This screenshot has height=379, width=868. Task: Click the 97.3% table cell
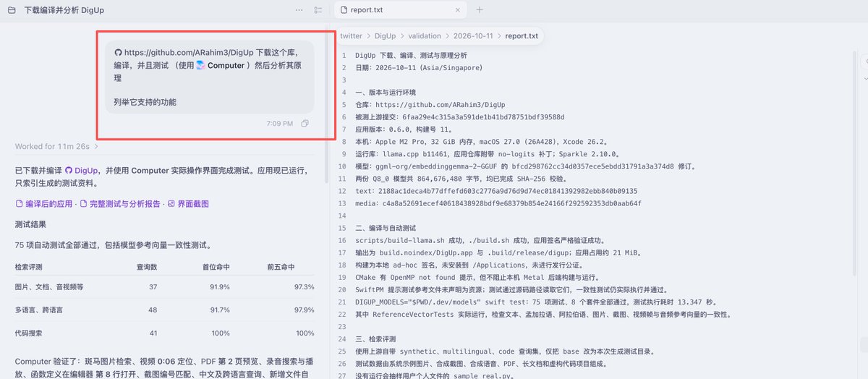coord(305,287)
